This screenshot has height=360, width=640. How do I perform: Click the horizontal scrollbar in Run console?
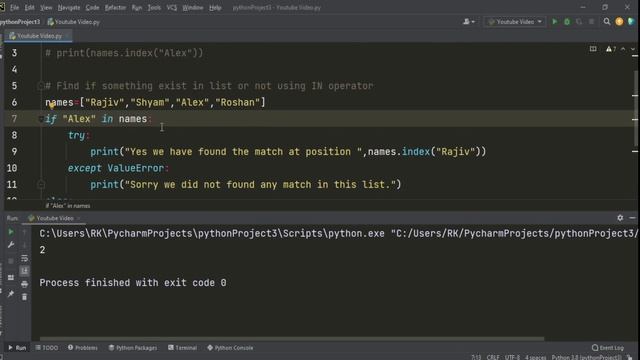tap(292, 338)
